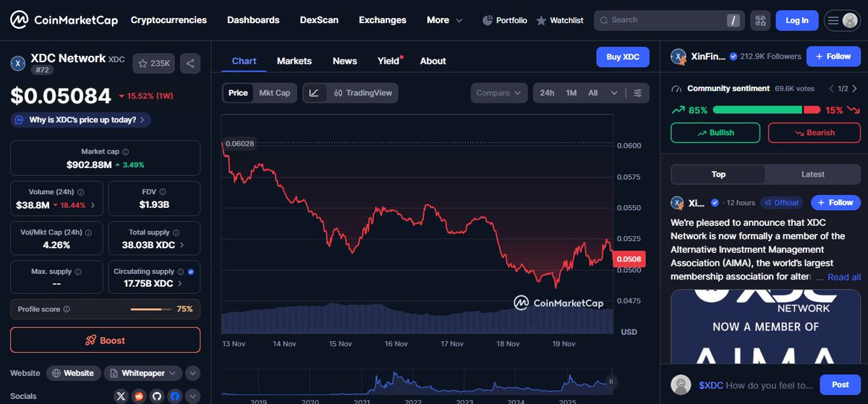Open the X (Twitter) social link
Viewport: 868px width, 404px height.
coord(122,397)
